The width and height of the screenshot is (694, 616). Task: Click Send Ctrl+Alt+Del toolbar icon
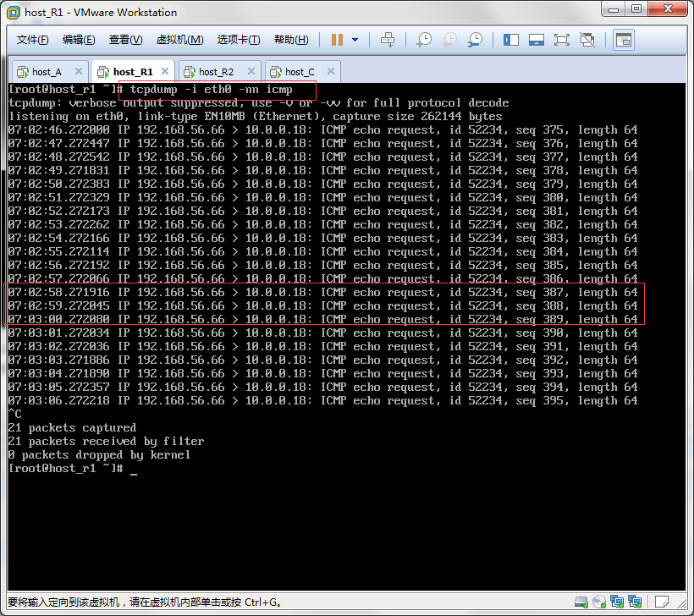(388, 40)
